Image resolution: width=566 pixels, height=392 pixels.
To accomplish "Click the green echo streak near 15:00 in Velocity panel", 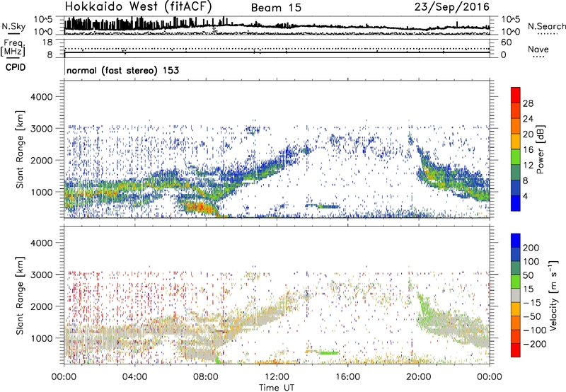I will [328, 352].
